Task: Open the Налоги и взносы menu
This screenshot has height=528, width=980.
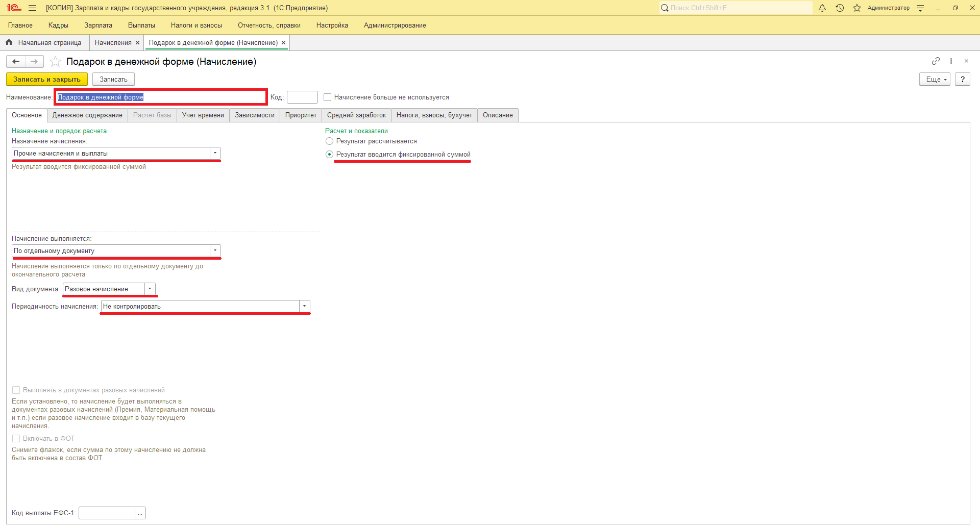Action: pos(197,26)
